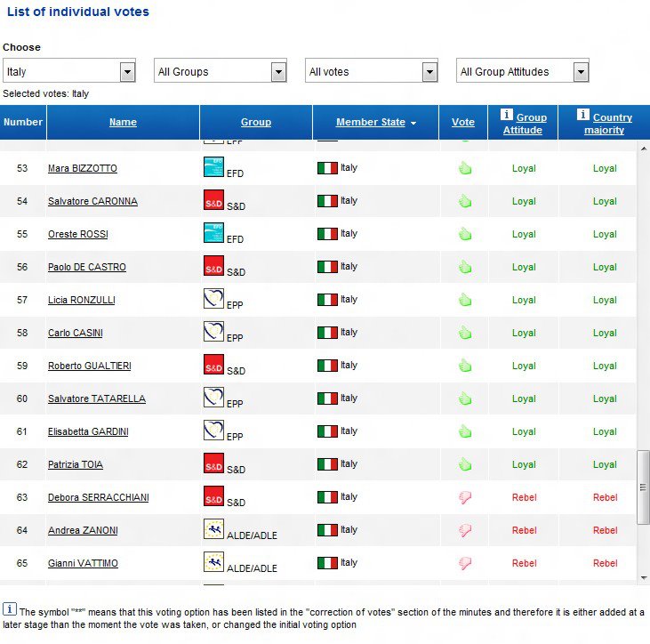Sort the table by Vote column
The width and height of the screenshot is (650, 644).
(462, 122)
